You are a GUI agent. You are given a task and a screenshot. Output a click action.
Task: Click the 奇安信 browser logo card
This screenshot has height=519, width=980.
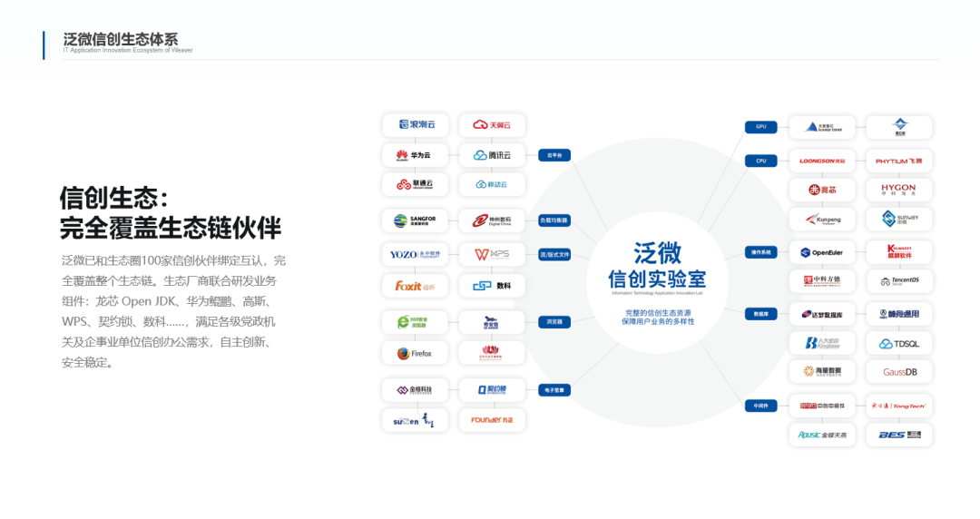click(492, 322)
